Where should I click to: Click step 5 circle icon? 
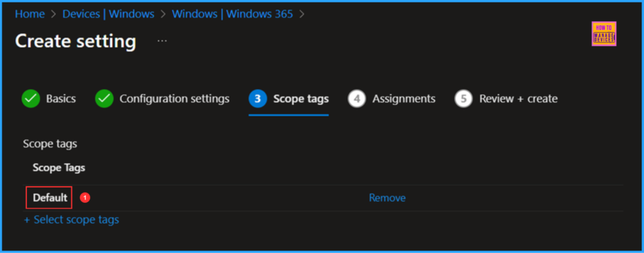464,99
